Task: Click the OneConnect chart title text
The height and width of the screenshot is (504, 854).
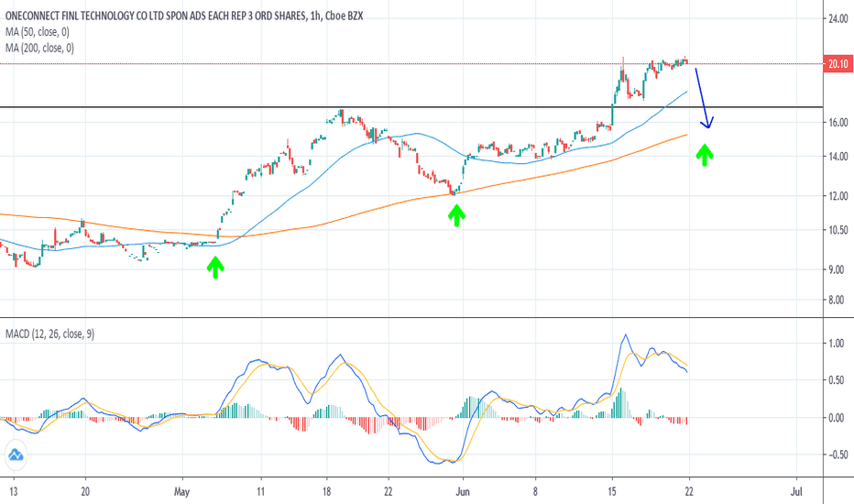Action: [x=184, y=16]
